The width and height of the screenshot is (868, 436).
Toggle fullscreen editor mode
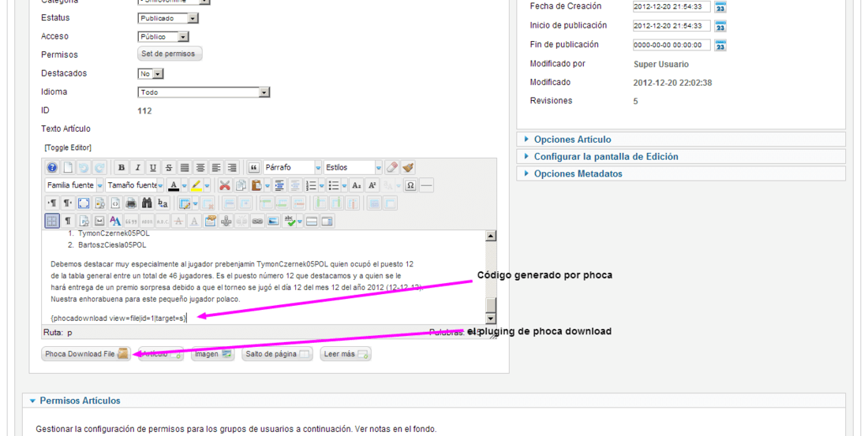[84, 203]
